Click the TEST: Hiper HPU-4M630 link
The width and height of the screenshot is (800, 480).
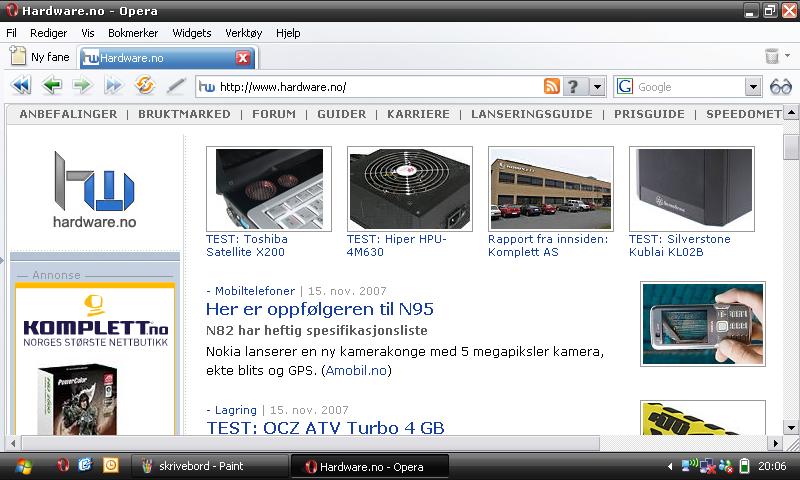(x=397, y=245)
